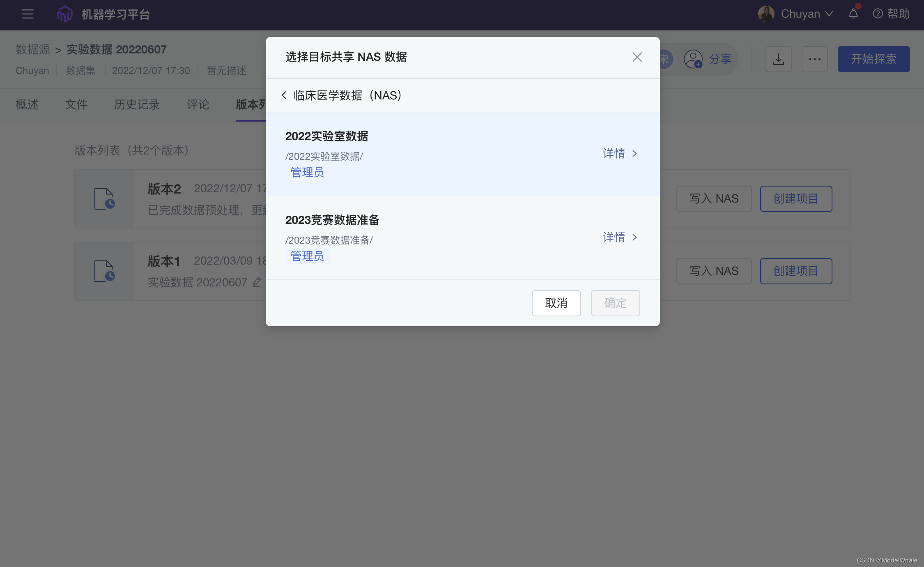924x567 pixels.
Task: Click the share user icon
Action: click(x=693, y=59)
